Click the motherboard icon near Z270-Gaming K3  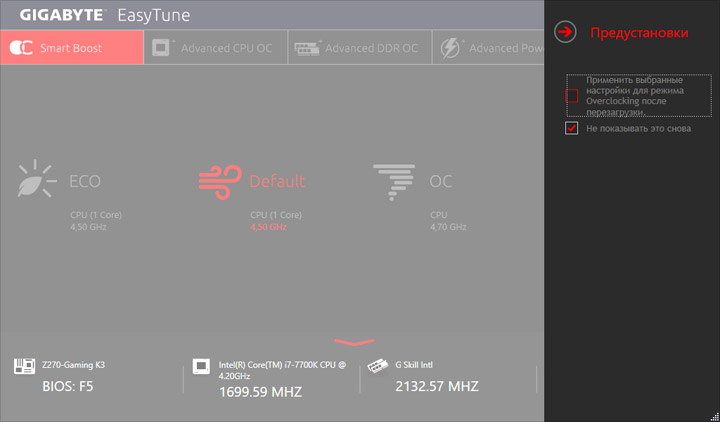pyautogui.click(x=24, y=366)
